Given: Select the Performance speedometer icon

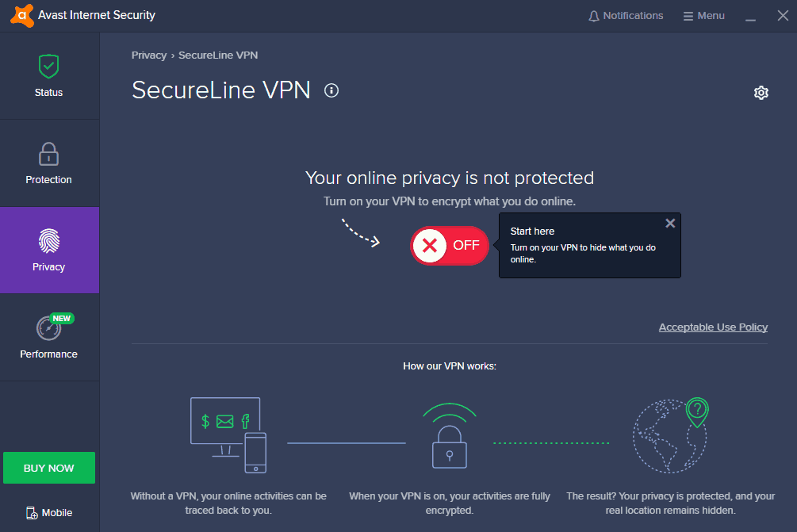Looking at the screenshot, I should click(48, 328).
